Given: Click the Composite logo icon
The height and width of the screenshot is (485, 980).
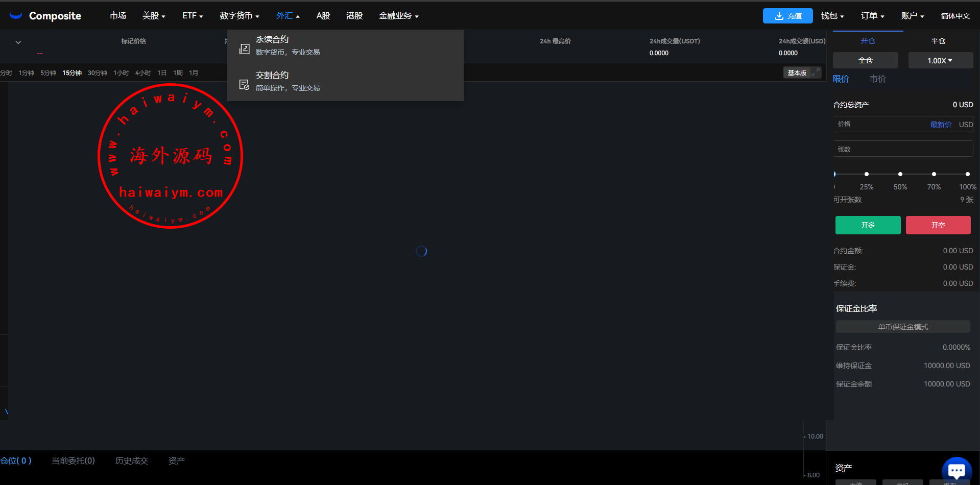Looking at the screenshot, I should tap(16, 15).
